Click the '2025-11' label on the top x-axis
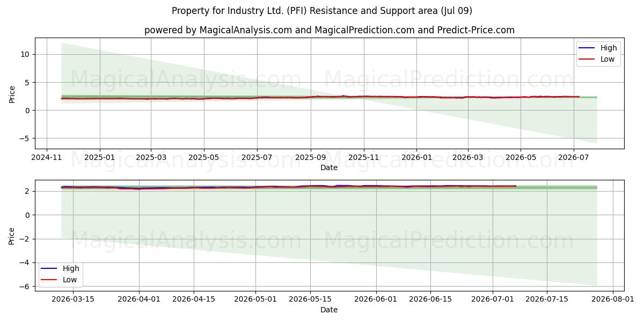Image resolution: width=644 pixels, height=322 pixels. pos(364,157)
